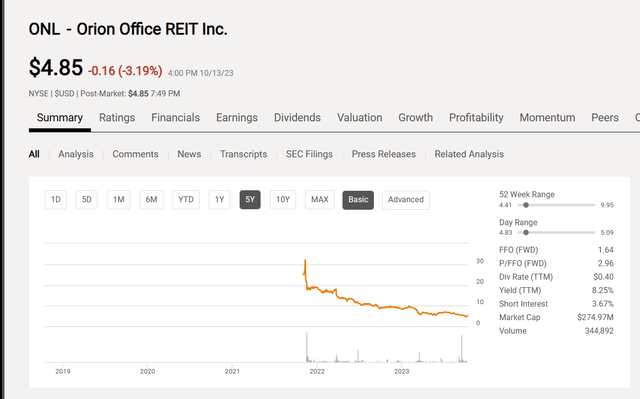This screenshot has width=640, height=399.
Task: Select the 1Y chart range
Action: pos(219,200)
